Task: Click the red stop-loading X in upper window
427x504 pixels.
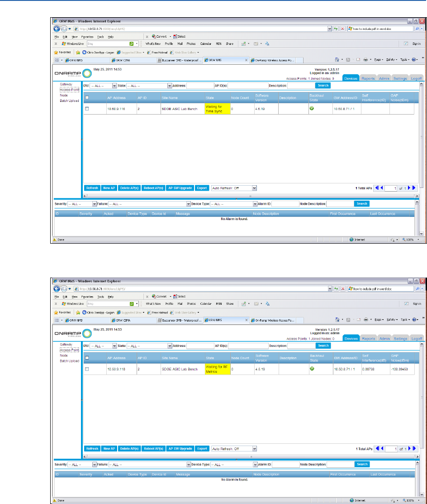Action: pyautogui.click(x=342, y=29)
